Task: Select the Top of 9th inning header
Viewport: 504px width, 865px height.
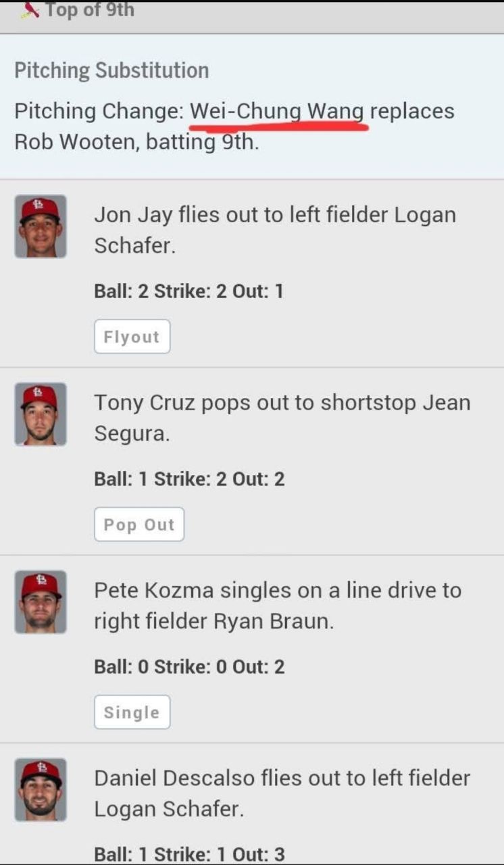Action: [x=90, y=10]
